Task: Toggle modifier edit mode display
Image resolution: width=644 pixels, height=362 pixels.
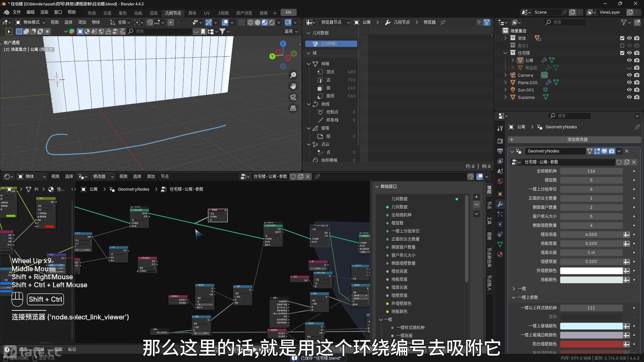Action: (597, 151)
